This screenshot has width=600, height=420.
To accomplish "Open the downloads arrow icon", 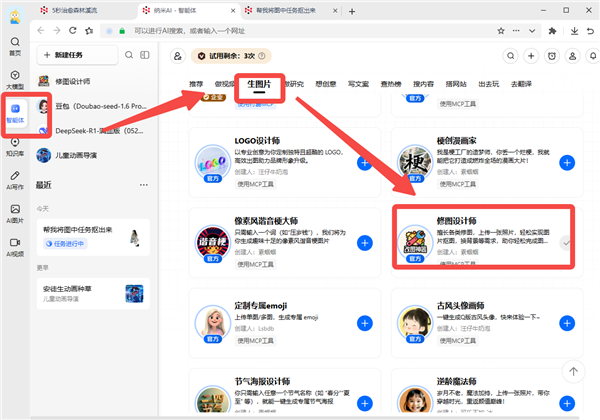I will tap(574, 31).
